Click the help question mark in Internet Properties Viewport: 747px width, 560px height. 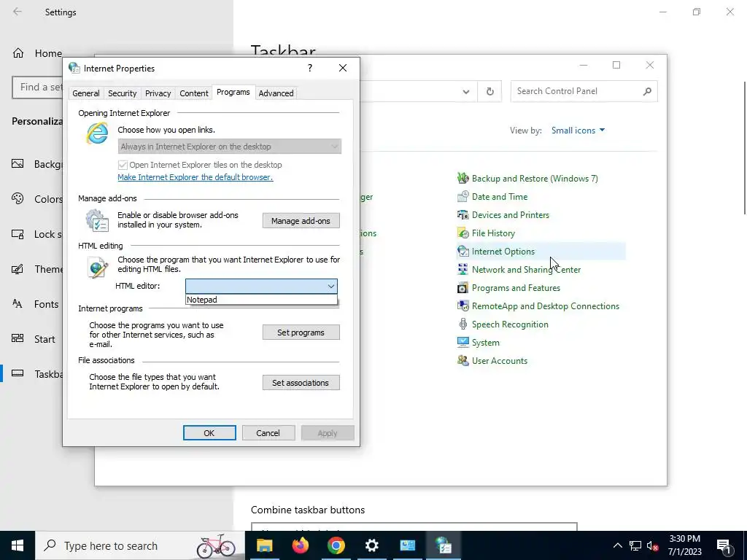coord(309,68)
